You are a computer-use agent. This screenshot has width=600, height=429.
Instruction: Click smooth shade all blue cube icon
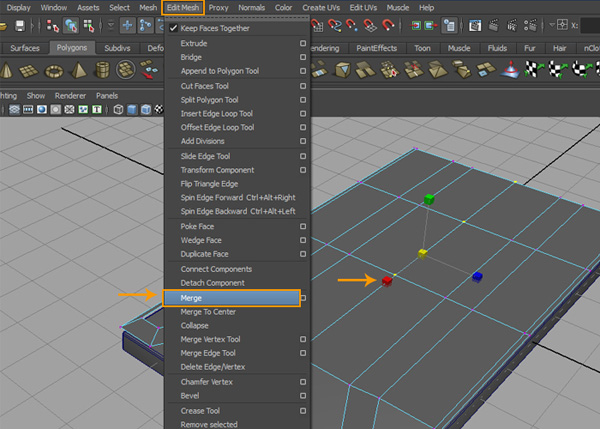click(132, 109)
